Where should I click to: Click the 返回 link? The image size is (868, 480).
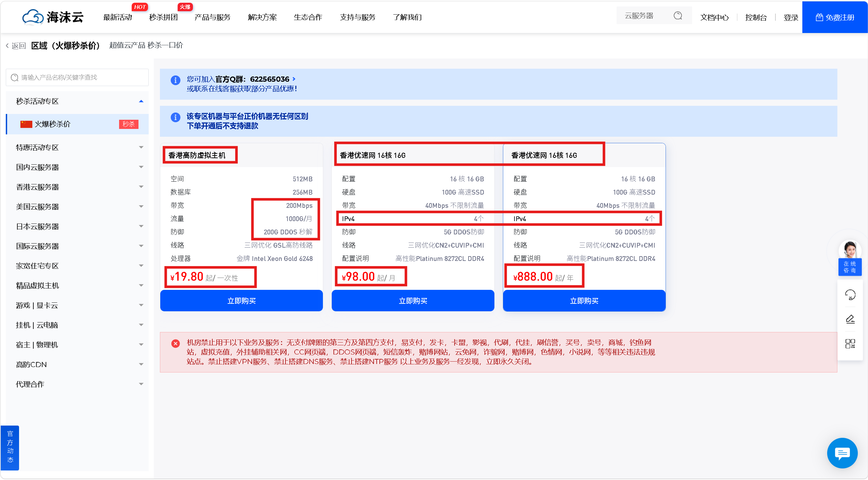[x=19, y=46]
